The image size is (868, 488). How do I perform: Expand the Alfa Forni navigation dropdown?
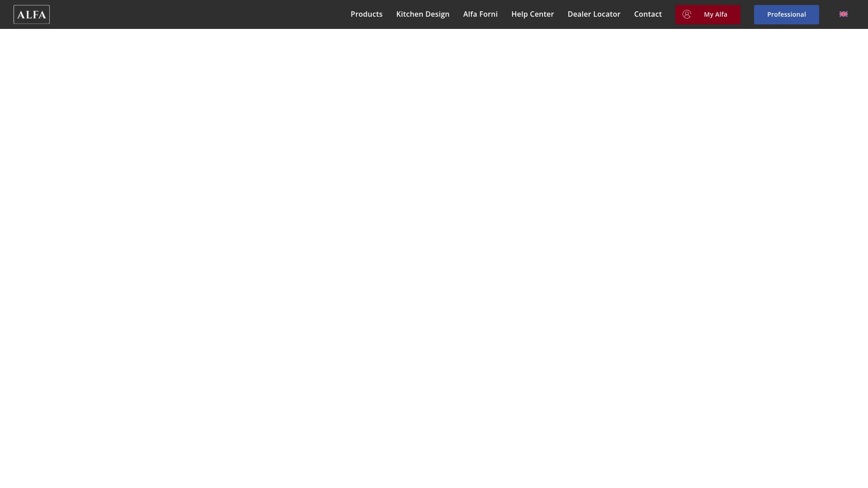pos(480,14)
